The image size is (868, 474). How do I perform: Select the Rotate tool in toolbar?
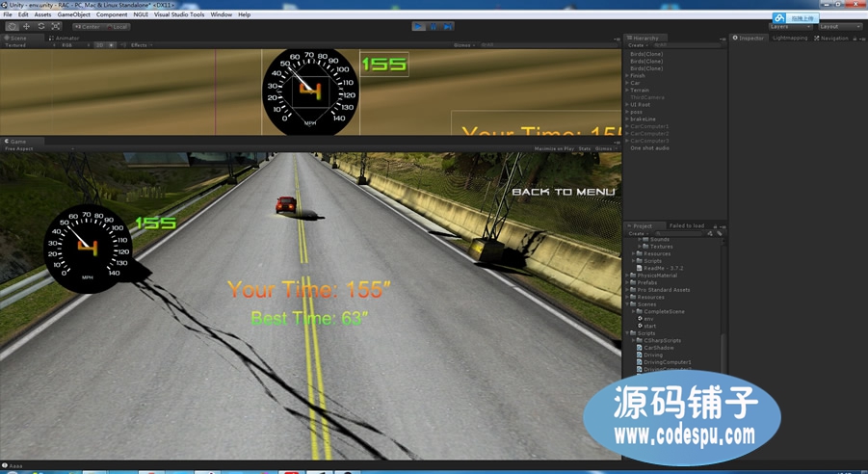[x=41, y=26]
